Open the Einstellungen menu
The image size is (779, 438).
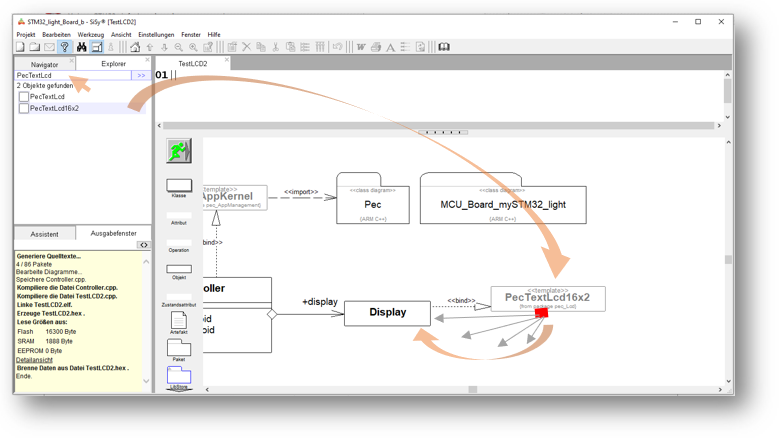[x=156, y=35]
